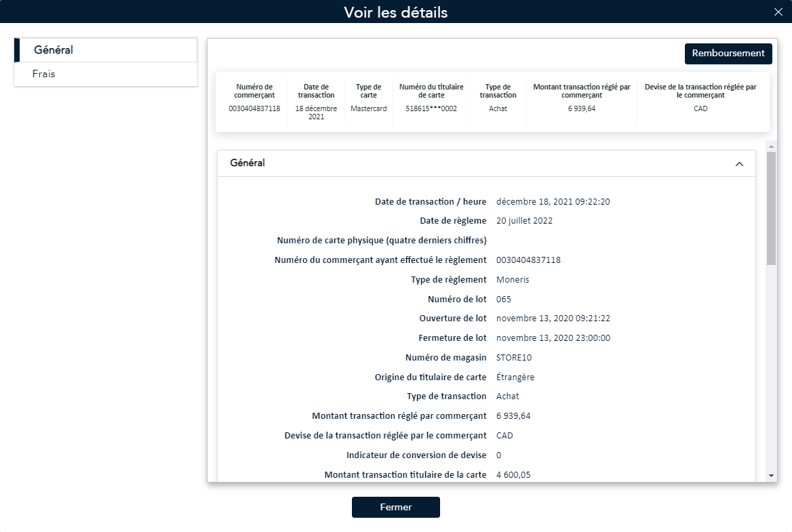Click Numéro de magasin label
792x532 pixels.
tap(446, 358)
